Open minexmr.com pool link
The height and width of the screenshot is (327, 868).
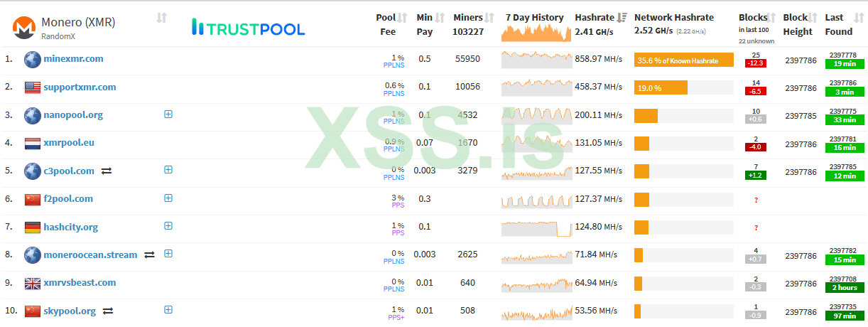tap(73, 59)
